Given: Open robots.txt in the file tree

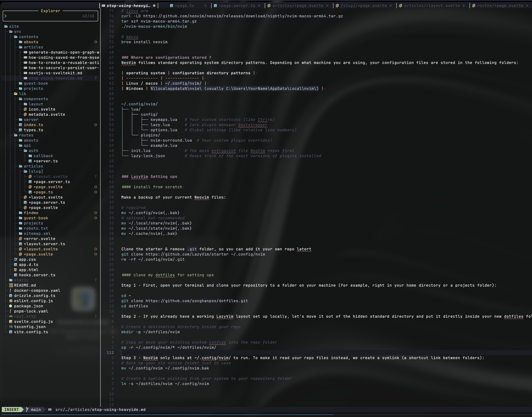Looking at the screenshot, I should pyautogui.click(x=36, y=228).
